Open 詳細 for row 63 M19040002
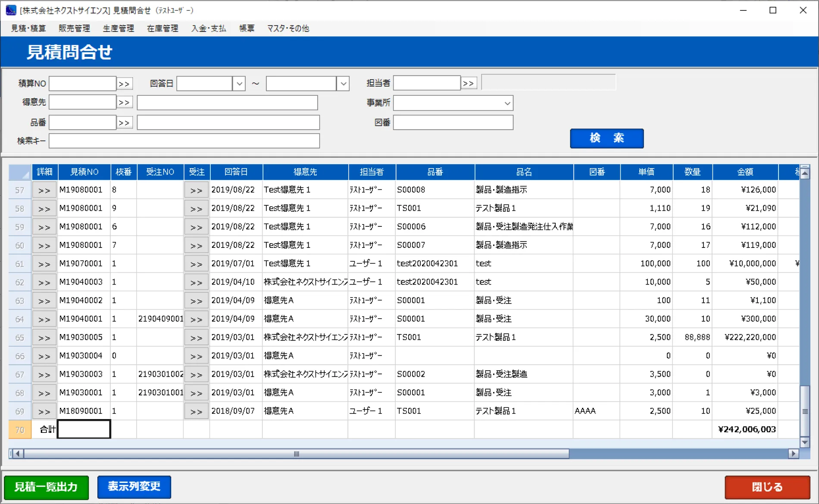 44,301
